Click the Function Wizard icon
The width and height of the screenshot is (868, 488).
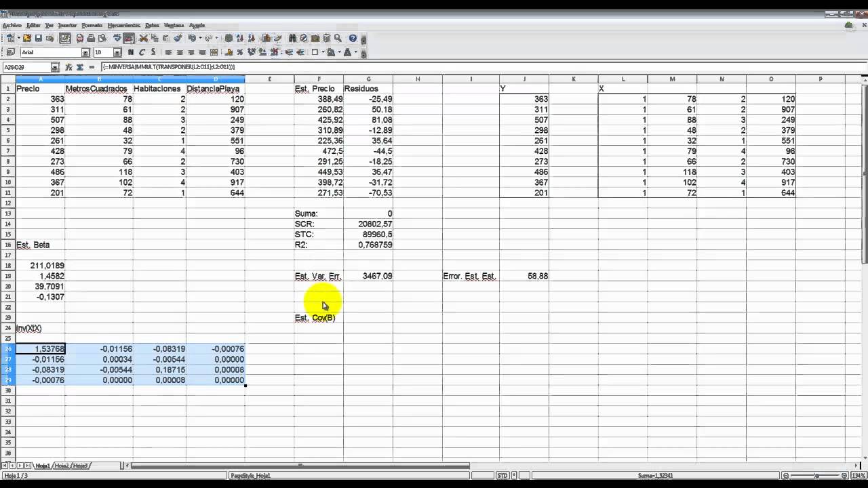68,67
